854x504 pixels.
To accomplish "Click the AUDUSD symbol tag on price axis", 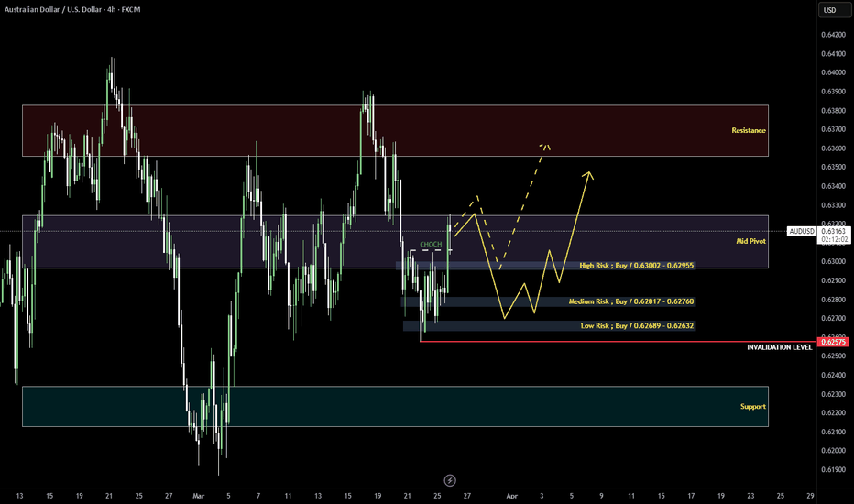I will (x=802, y=231).
